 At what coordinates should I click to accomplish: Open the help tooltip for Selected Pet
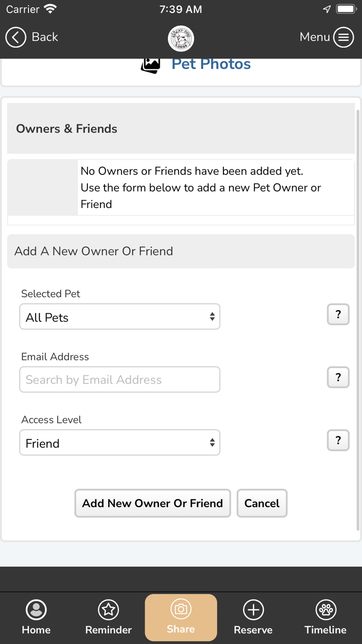click(338, 314)
